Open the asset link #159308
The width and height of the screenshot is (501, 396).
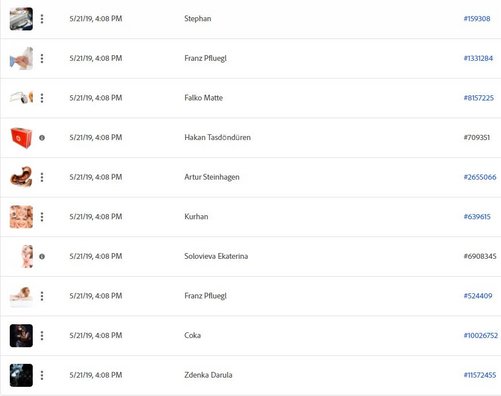pos(477,19)
